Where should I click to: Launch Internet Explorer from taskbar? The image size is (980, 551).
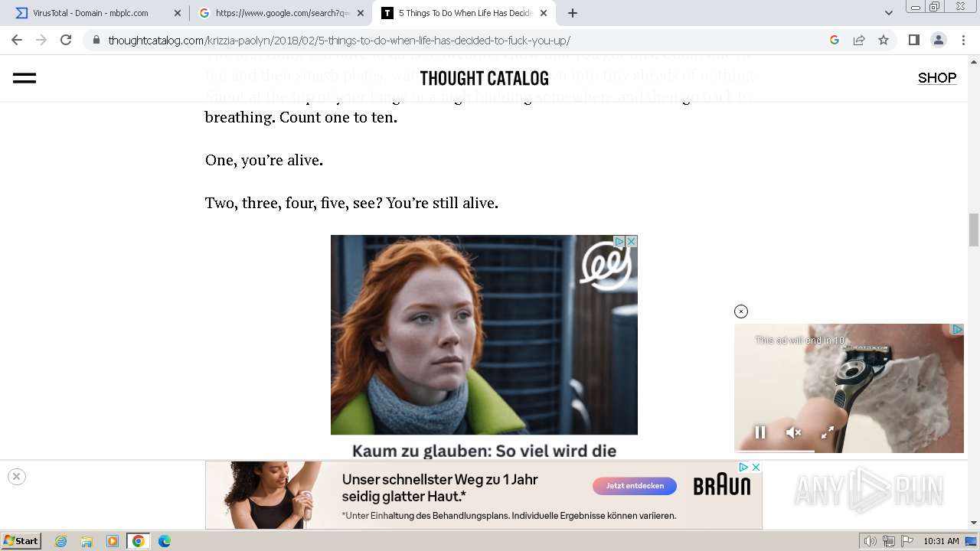(x=61, y=541)
